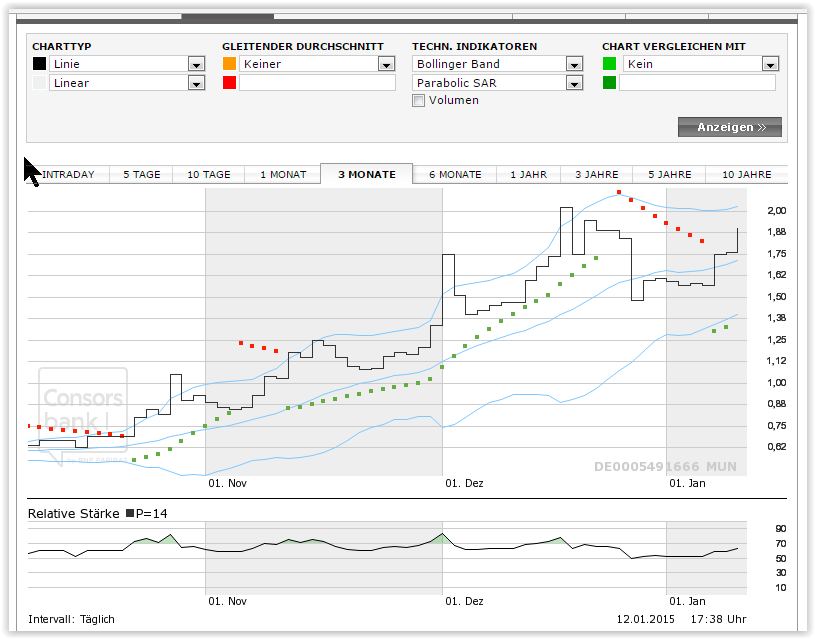The height and width of the screenshot is (639, 815).
Task: Open the Linear scale dropdown
Action: click(127, 83)
